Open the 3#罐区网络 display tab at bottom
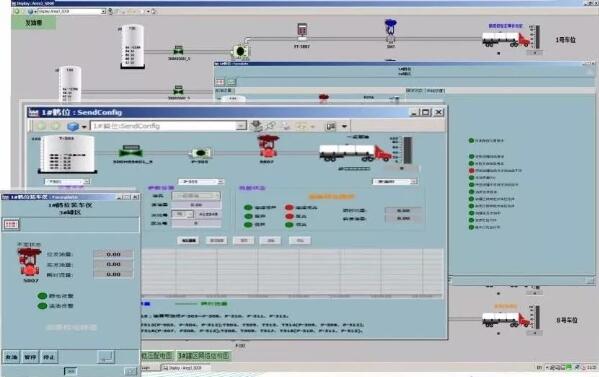 pos(204,356)
